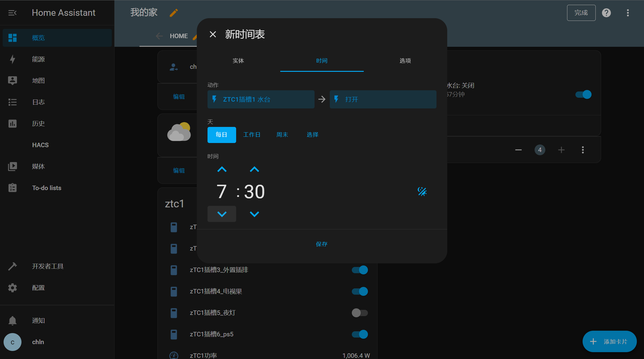644x359 pixels.
Task: Open the 能源 energy lightning icon
Action: (x=13, y=59)
